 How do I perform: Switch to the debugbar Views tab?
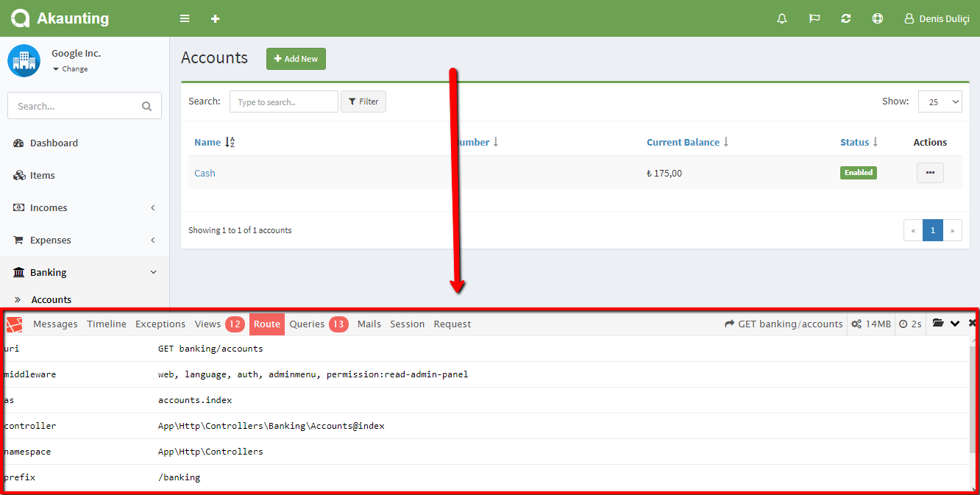coord(219,324)
